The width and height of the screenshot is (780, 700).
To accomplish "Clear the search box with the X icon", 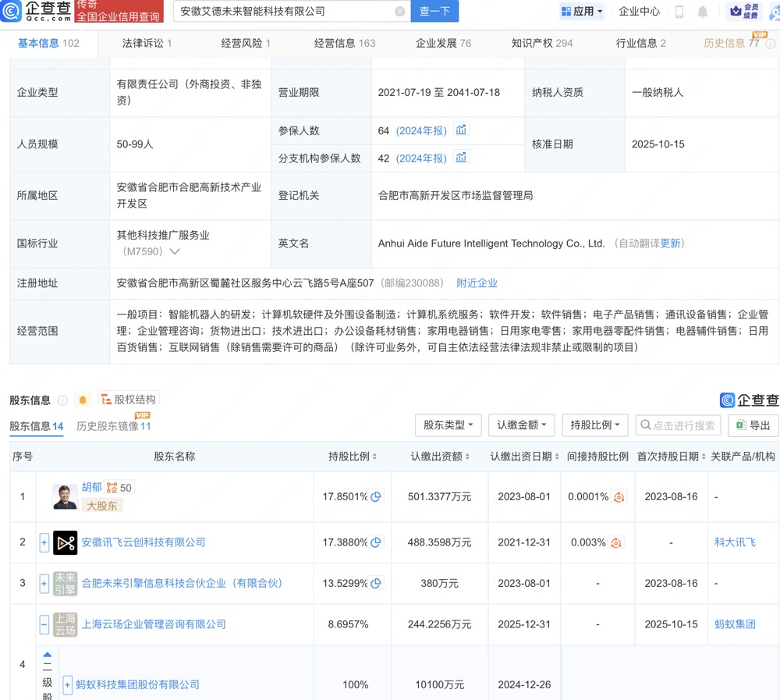I will (399, 12).
